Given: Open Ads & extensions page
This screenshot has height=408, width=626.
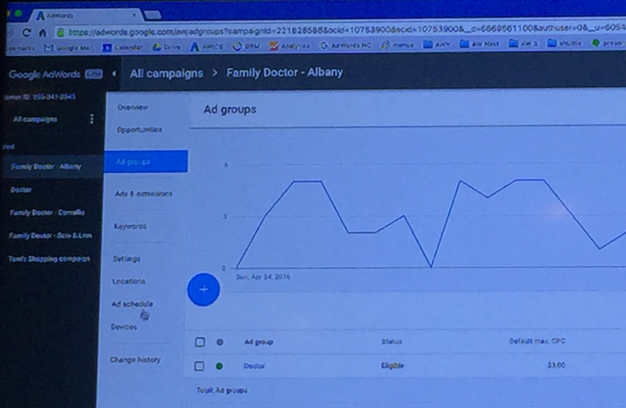Looking at the screenshot, I should 144,194.
